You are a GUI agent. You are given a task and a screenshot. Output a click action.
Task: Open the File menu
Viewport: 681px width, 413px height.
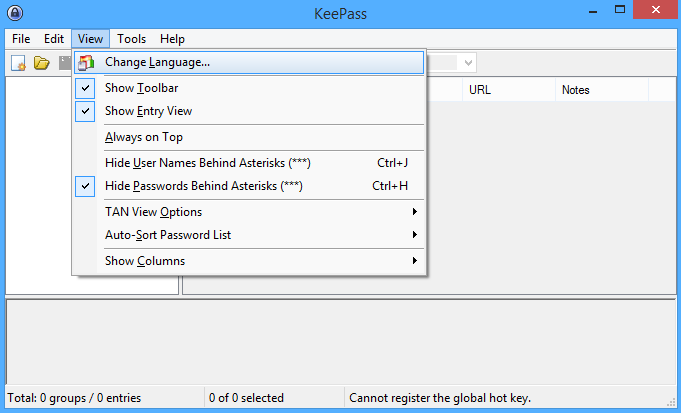point(21,39)
